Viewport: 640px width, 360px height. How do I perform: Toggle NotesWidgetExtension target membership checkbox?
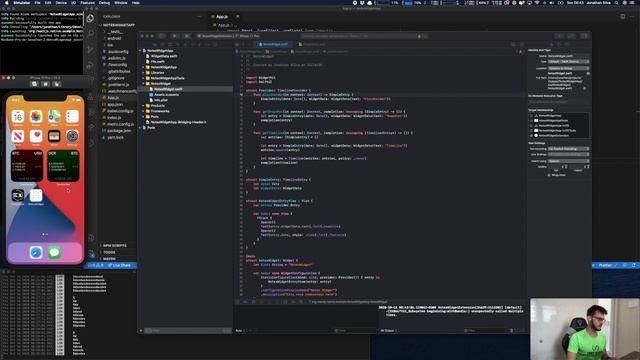531,136
